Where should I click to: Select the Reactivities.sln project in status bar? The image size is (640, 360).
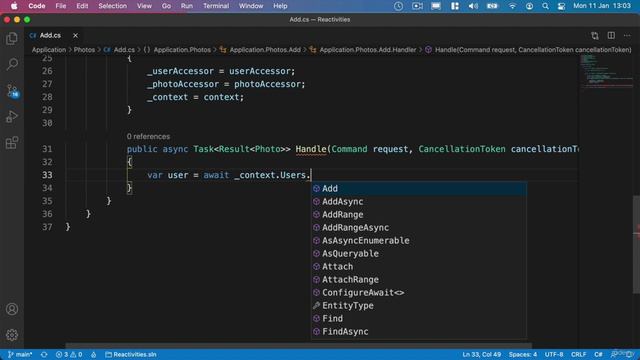click(x=131, y=354)
